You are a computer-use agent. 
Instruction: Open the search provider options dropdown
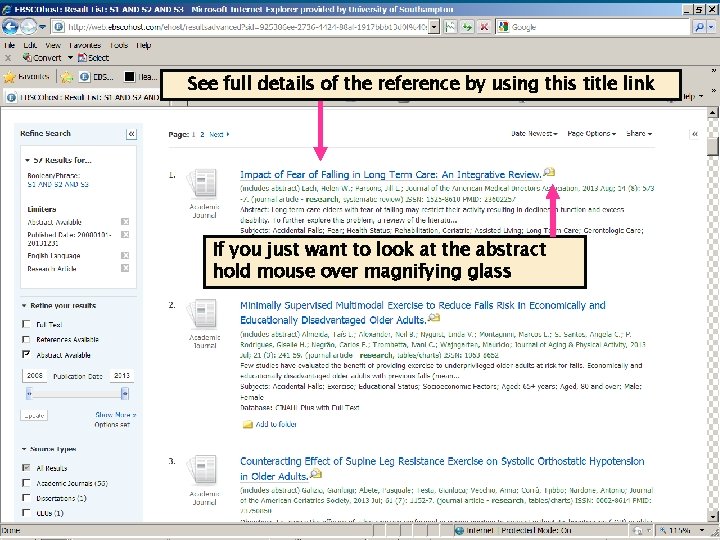[x=711, y=27]
